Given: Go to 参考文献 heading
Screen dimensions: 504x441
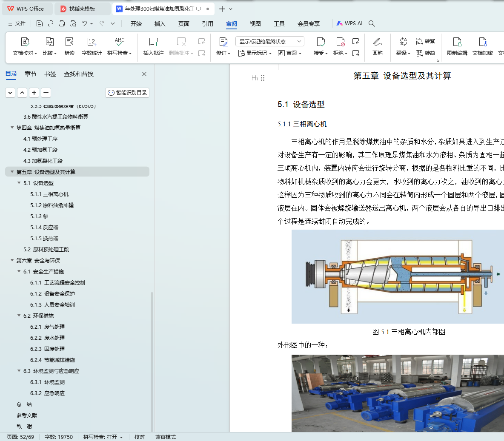Looking at the screenshot, I should [27, 415].
